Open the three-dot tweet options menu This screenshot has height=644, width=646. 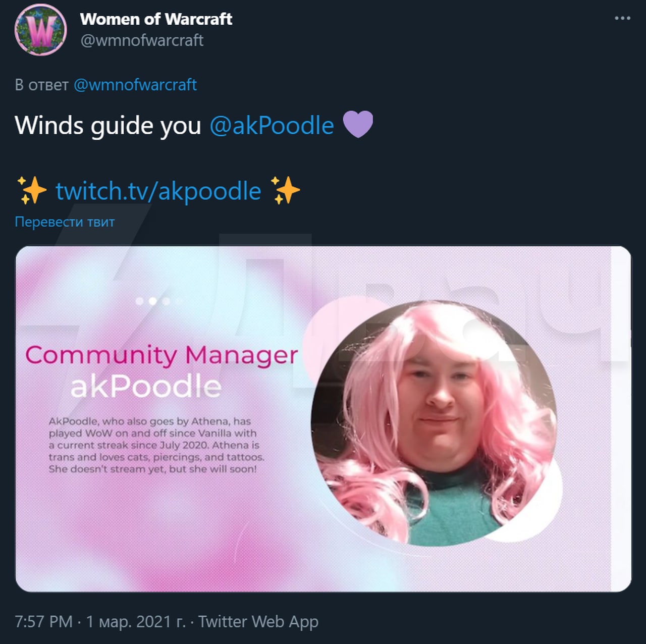tap(622, 18)
